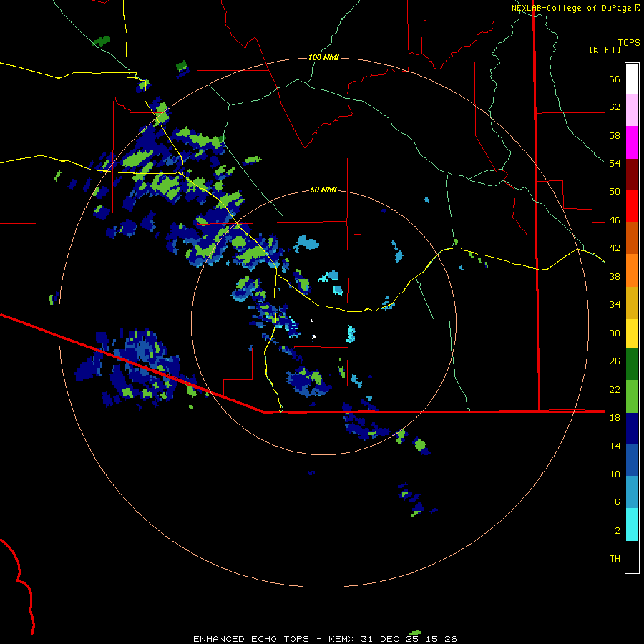Select the medium blue swatch between 14 and 10
This screenshot has width=644, height=644.
click(x=632, y=460)
